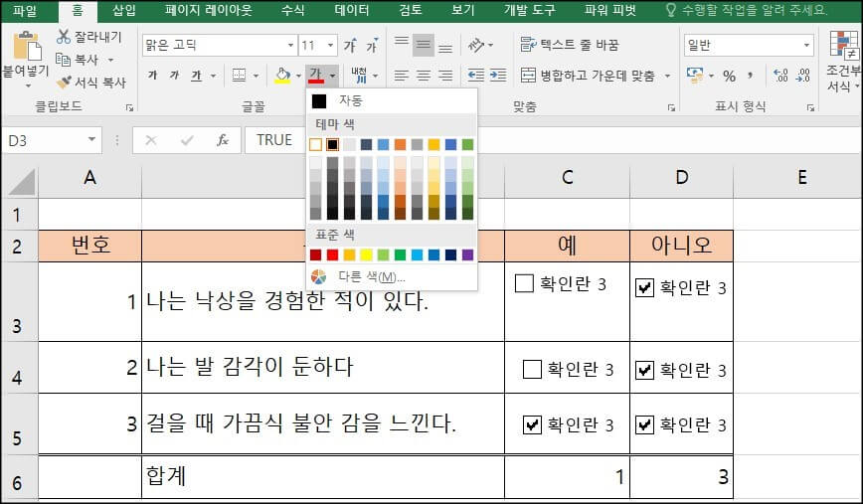Viewport: 863px width, 504px height.
Task: Select column header C
Action: point(568,177)
